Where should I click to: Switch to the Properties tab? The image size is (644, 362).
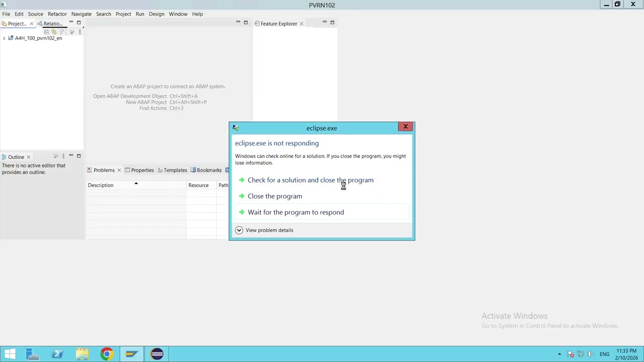(139, 170)
